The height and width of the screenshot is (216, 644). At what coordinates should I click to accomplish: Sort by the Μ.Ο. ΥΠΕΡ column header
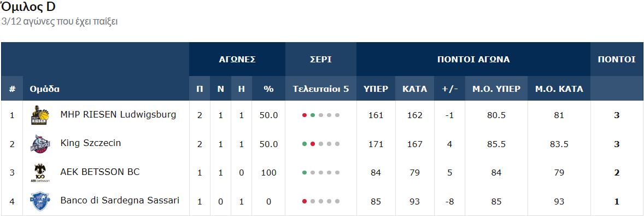(x=496, y=89)
